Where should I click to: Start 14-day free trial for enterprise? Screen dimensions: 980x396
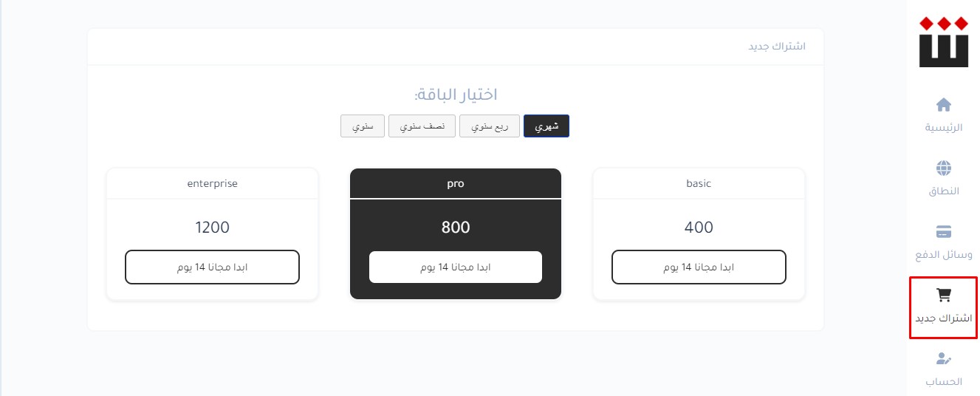212,267
